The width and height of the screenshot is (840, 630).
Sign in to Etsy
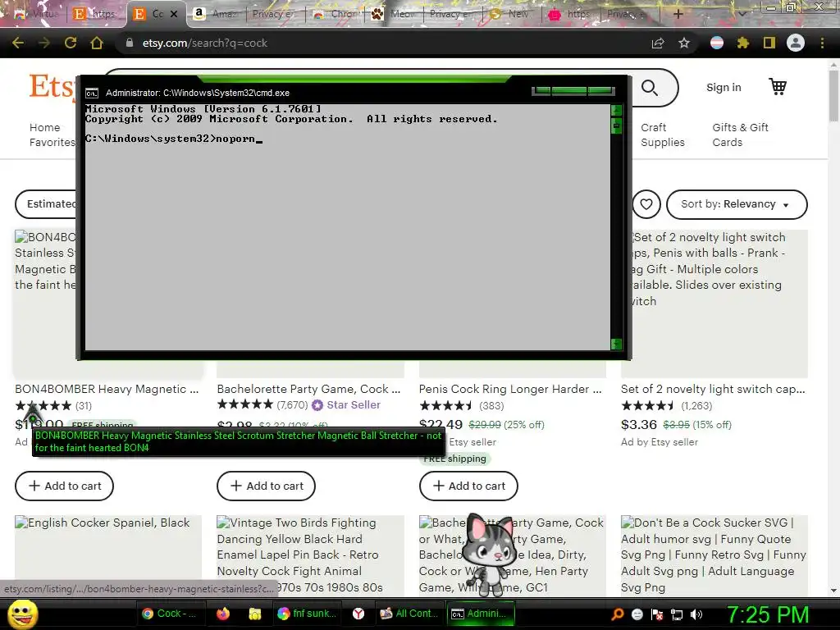point(724,87)
